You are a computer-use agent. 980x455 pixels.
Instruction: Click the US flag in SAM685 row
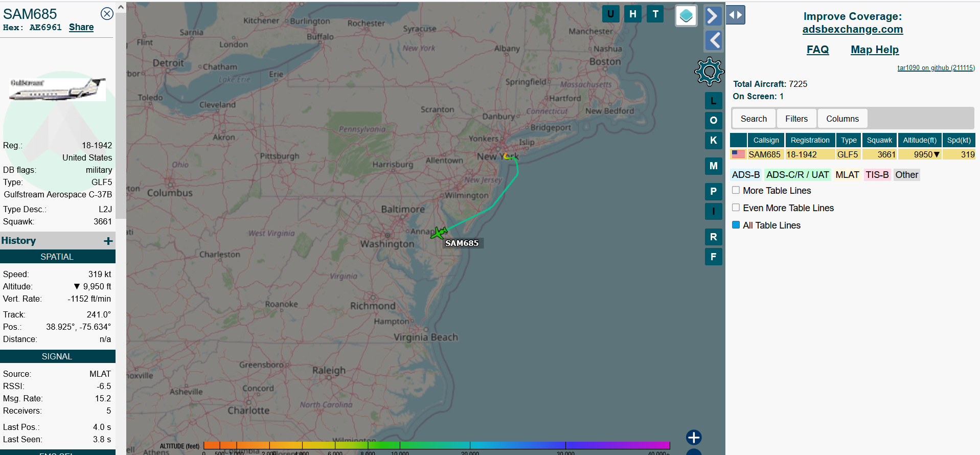tap(738, 154)
